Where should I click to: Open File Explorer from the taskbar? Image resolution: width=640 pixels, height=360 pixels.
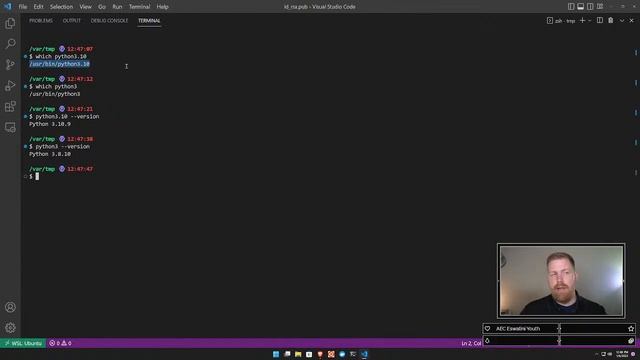(x=298, y=354)
